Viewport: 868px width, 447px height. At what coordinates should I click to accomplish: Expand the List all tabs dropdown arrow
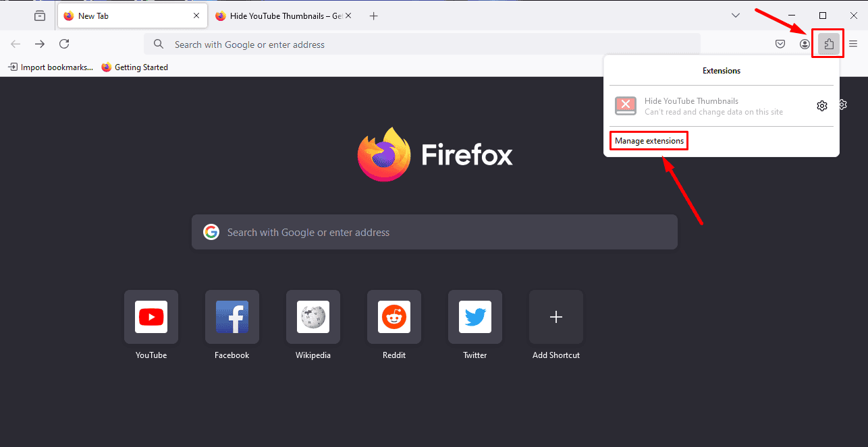tap(736, 16)
